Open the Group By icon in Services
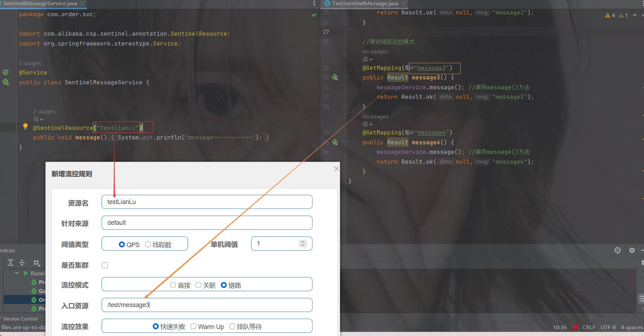The width and height of the screenshot is (644, 336). (x=37, y=263)
